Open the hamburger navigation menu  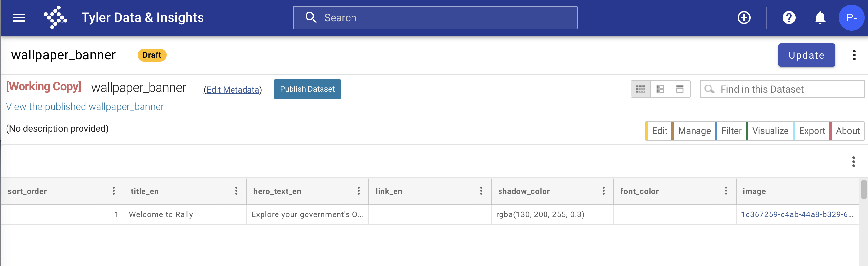point(19,18)
